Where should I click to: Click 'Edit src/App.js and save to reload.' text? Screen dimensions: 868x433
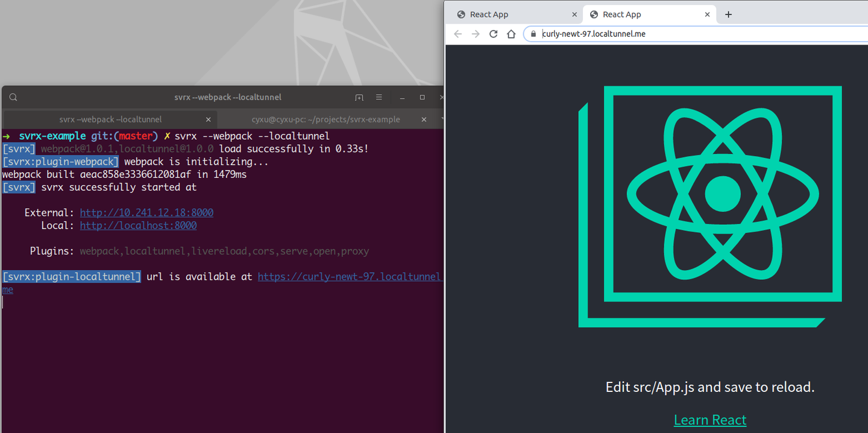710,387
